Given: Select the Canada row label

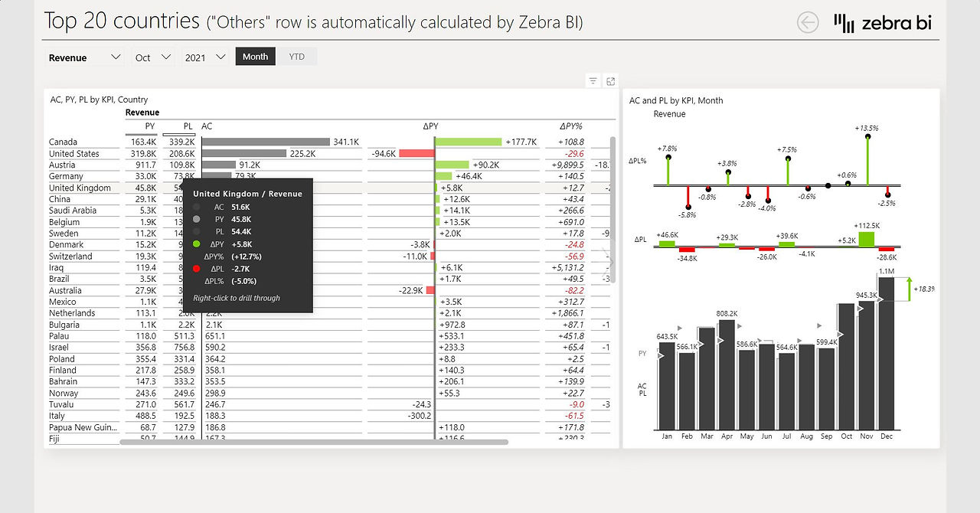Looking at the screenshot, I should [63, 142].
